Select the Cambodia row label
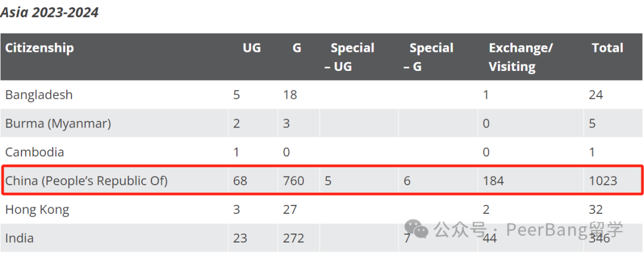 [x=35, y=153]
